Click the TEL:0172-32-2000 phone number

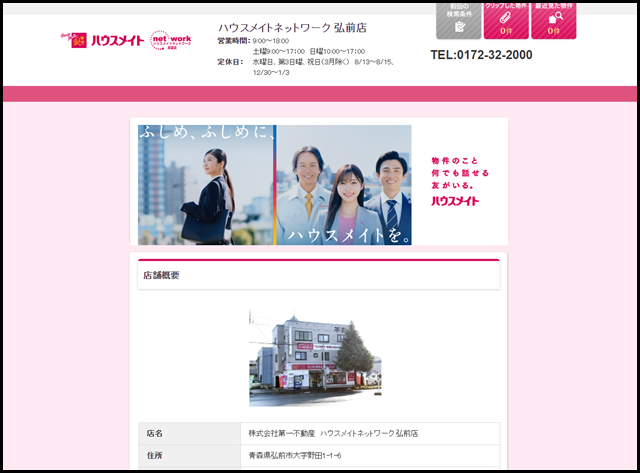pos(481,55)
